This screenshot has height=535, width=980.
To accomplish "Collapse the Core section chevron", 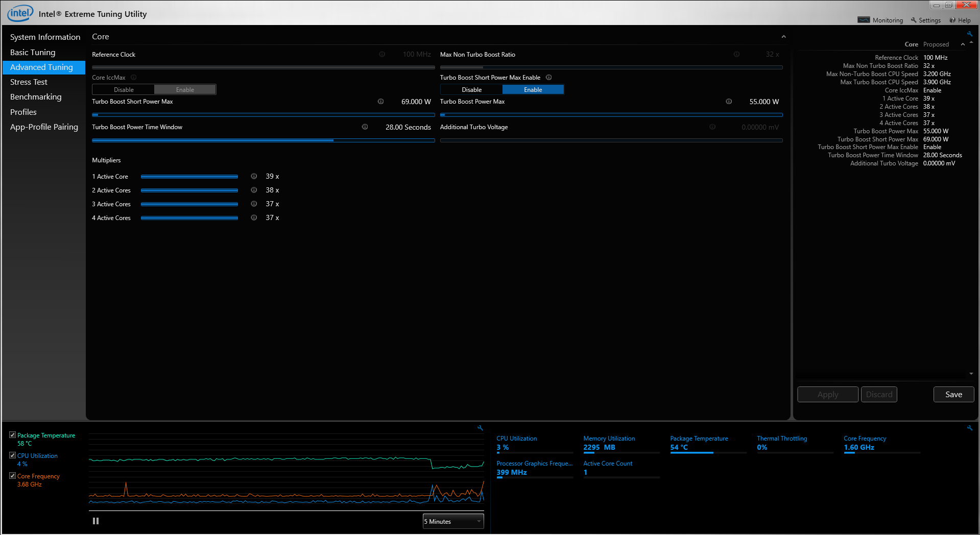I will [x=783, y=37].
